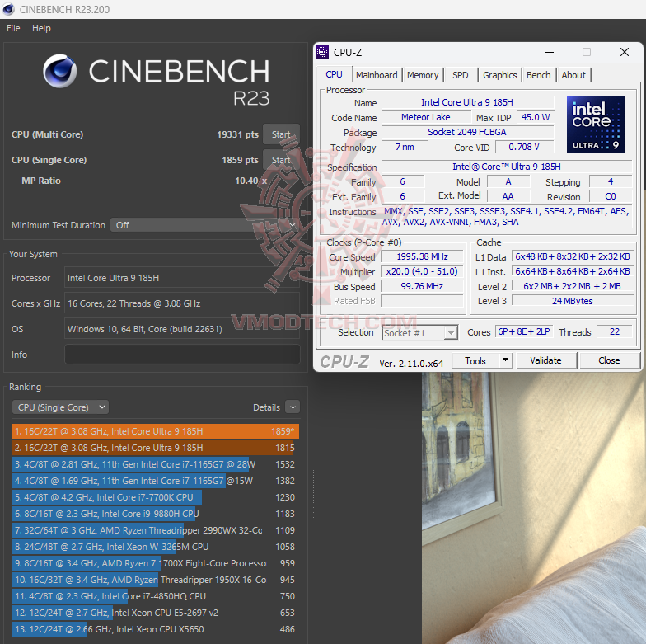Click the Threads value 22 in CPU-Z
Viewport: 646px width, 644px height.
pyautogui.click(x=615, y=331)
